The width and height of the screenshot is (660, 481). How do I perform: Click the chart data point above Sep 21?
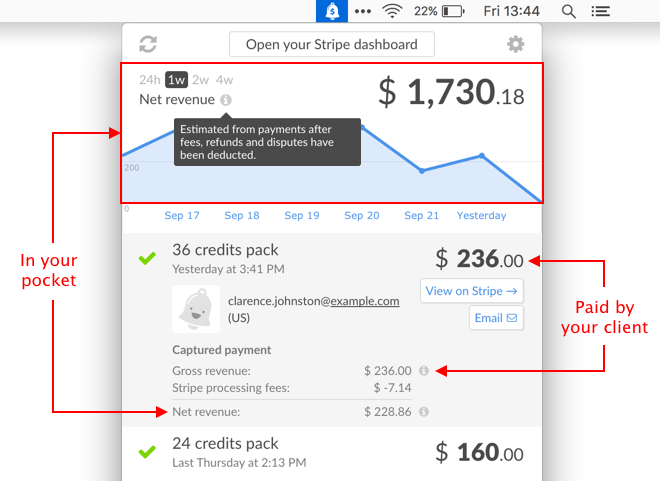pyautogui.click(x=422, y=171)
